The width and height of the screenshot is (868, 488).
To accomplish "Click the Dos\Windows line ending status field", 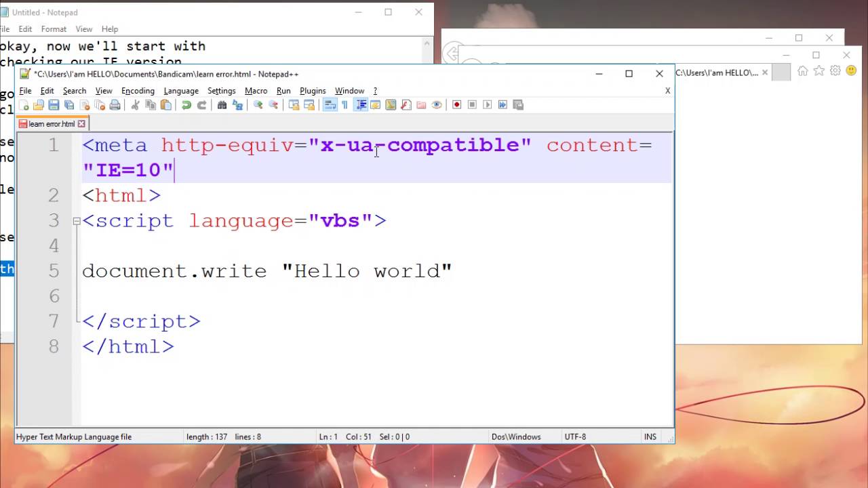I will [x=517, y=436].
